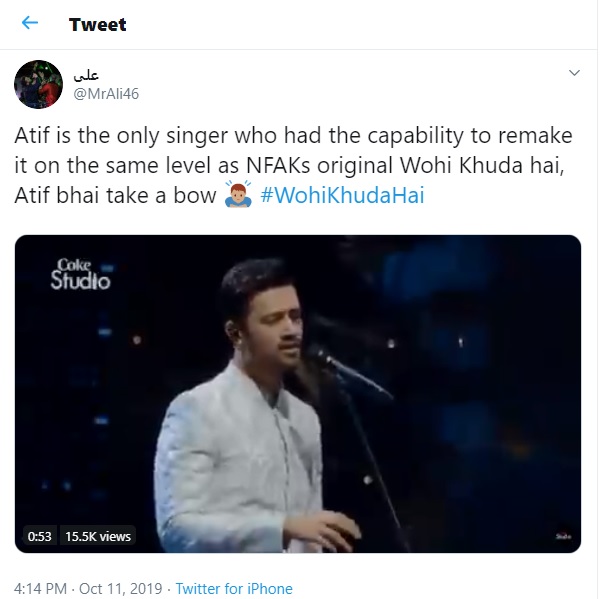
Task: Open the Twitter for iPhone source link
Action: pyautogui.click(x=235, y=588)
